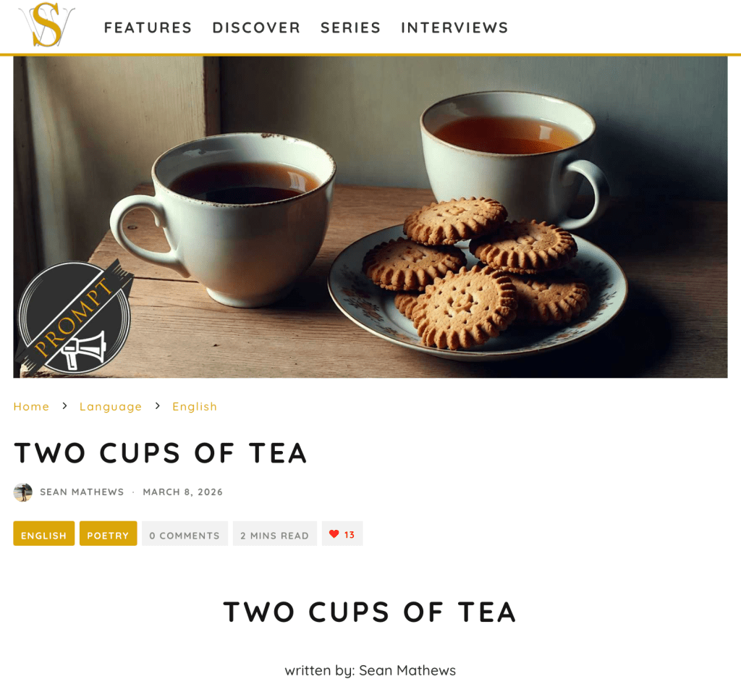Image resolution: width=741 pixels, height=700 pixels.
Task: Open the English breadcrumb link
Action: 195,407
